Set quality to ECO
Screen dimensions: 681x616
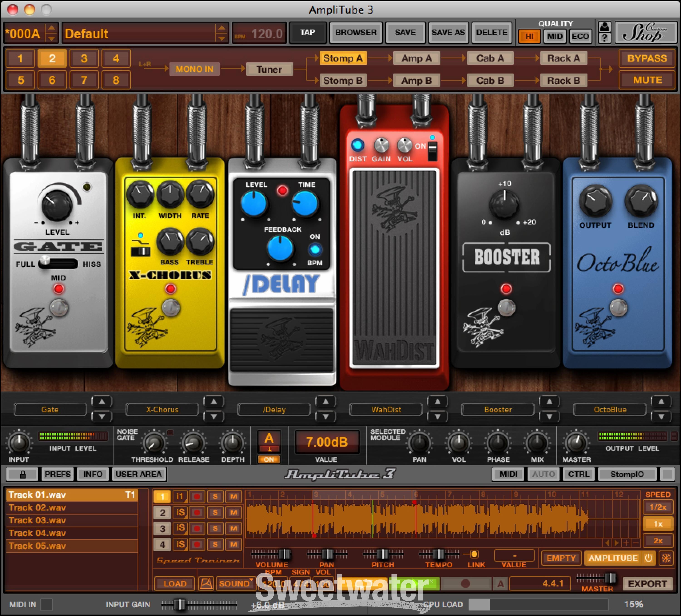click(x=580, y=36)
